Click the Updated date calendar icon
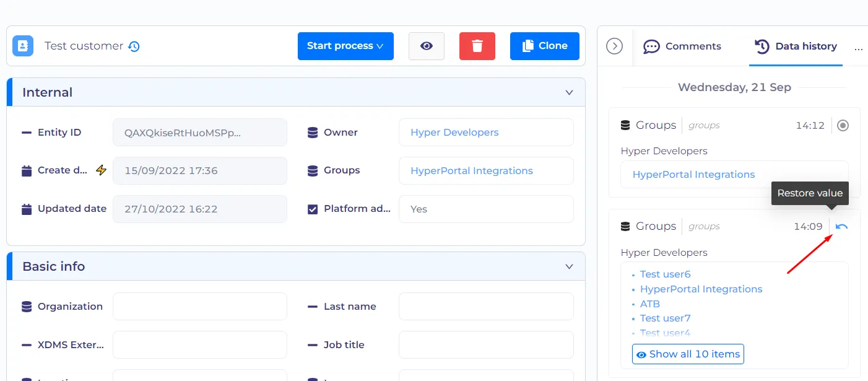This screenshot has height=381, width=868. tap(27, 209)
